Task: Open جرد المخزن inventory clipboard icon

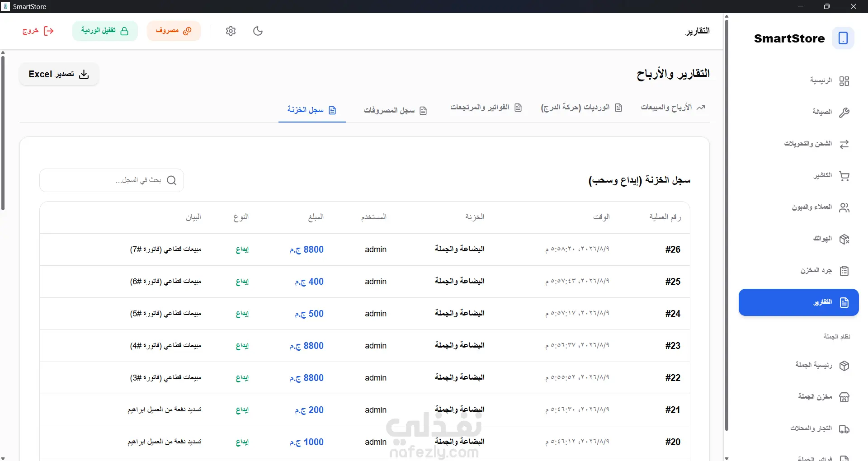Action: tap(844, 271)
